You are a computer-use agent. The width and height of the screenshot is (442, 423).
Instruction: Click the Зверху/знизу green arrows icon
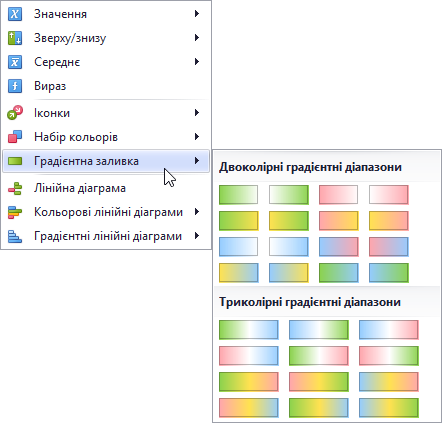(15, 38)
